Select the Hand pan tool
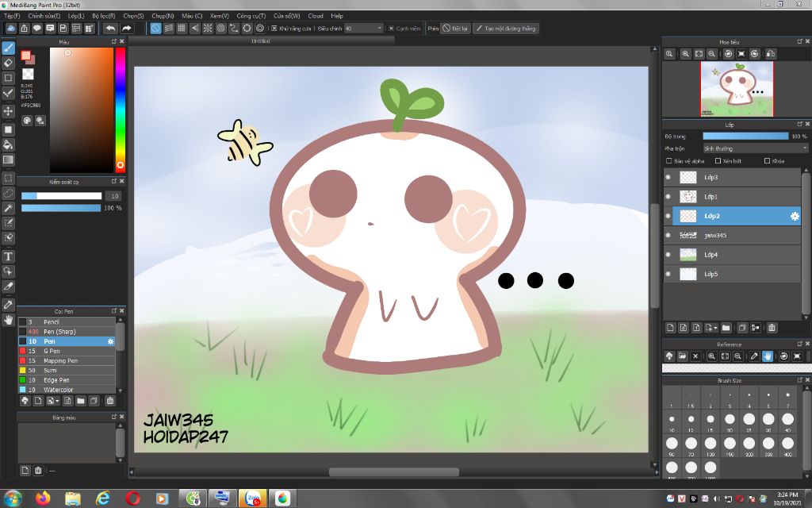Viewport: 812px width, 508px height. (x=8, y=320)
